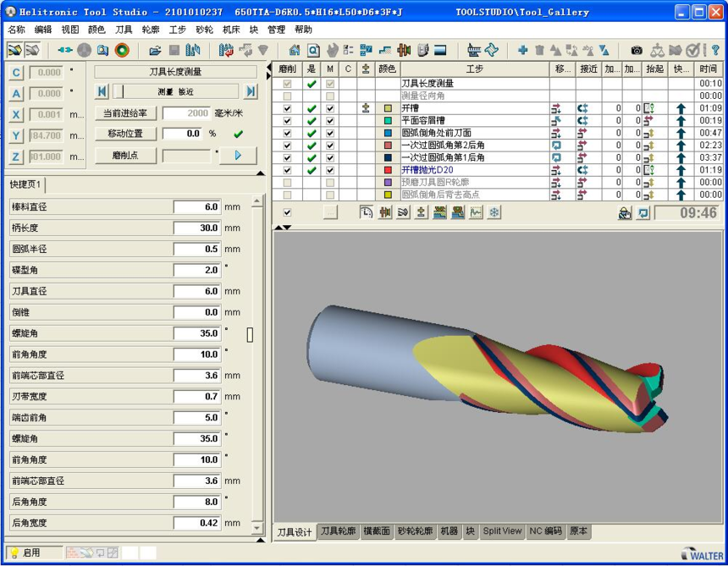Click the A axis button
Viewport: 728px width, 566px height.
click(x=16, y=94)
